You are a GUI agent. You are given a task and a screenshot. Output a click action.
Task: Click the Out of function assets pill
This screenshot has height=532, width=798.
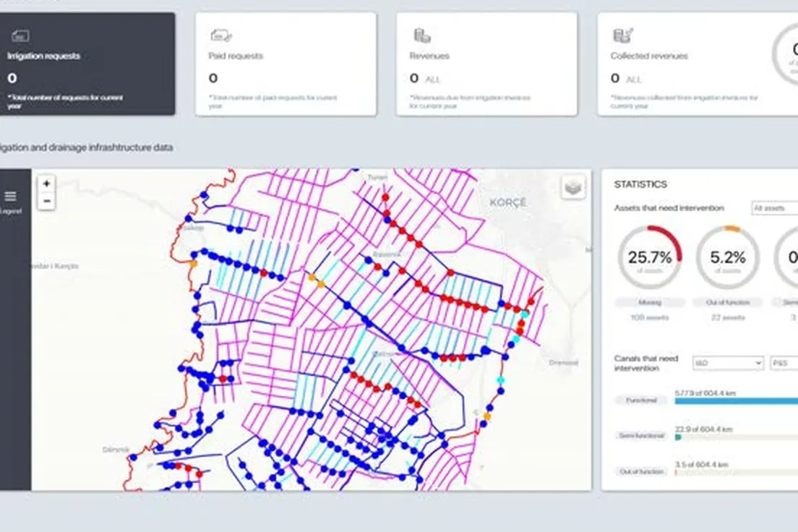(x=728, y=302)
